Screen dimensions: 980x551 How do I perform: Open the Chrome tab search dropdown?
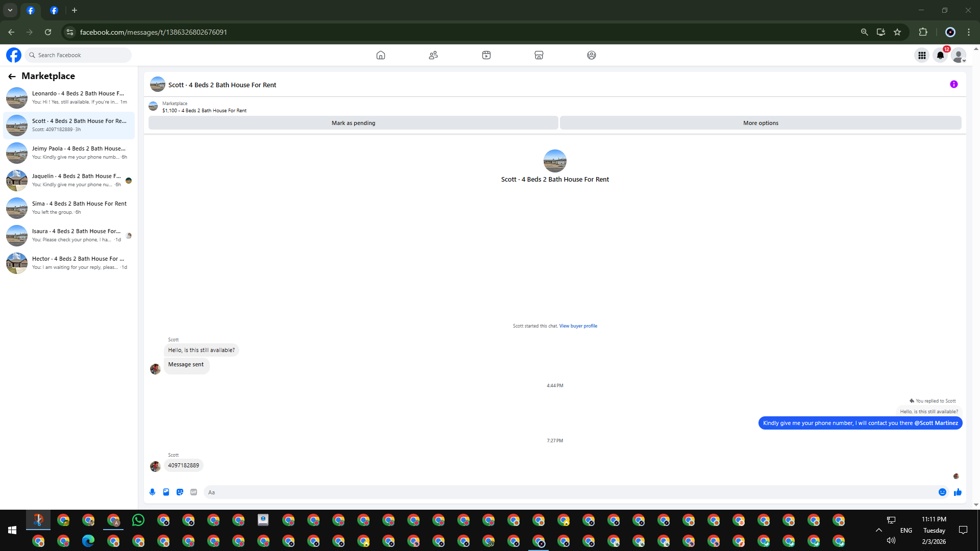point(10,10)
